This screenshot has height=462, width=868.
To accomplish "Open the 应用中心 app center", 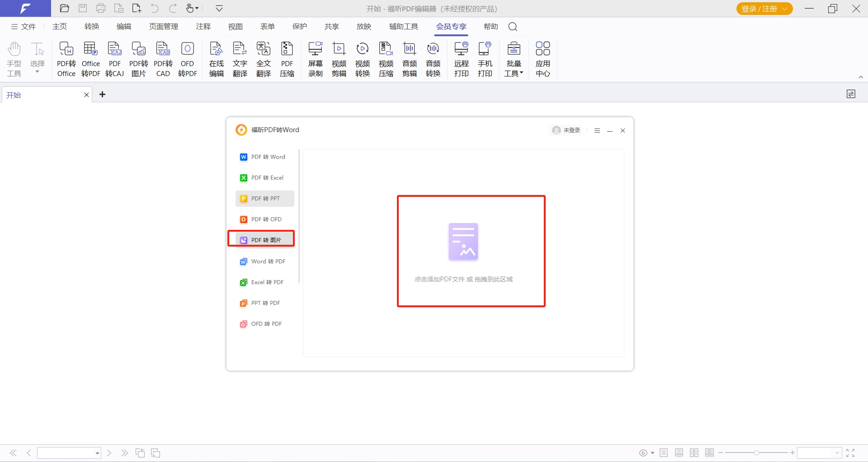I will [543, 59].
